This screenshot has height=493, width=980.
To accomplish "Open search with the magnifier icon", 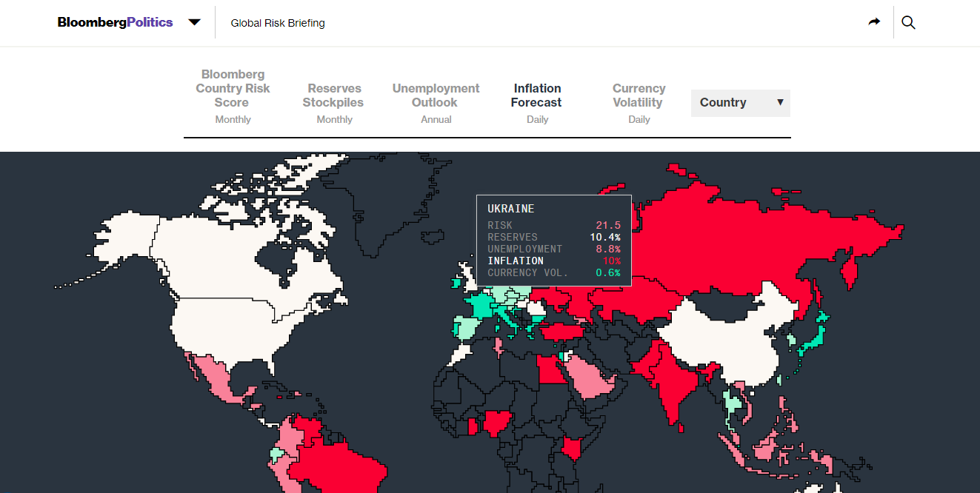I will click(908, 22).
